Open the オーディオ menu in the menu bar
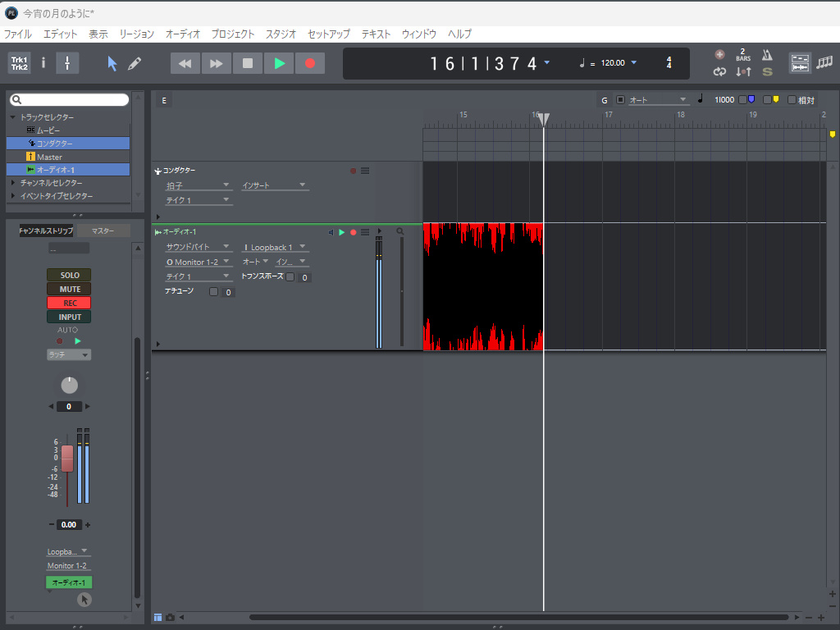Screen dimensions: 840x630 click(182, 34)
